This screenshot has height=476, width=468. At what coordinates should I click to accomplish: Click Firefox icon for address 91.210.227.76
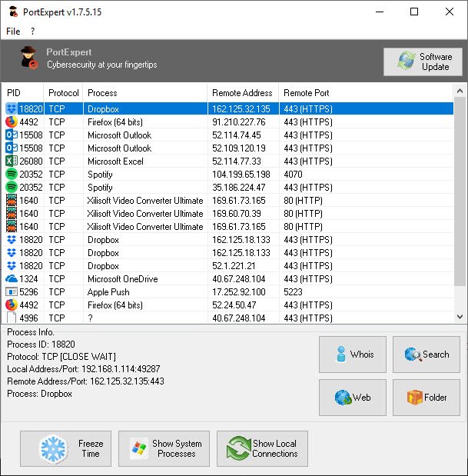click(x=12, y=121)
